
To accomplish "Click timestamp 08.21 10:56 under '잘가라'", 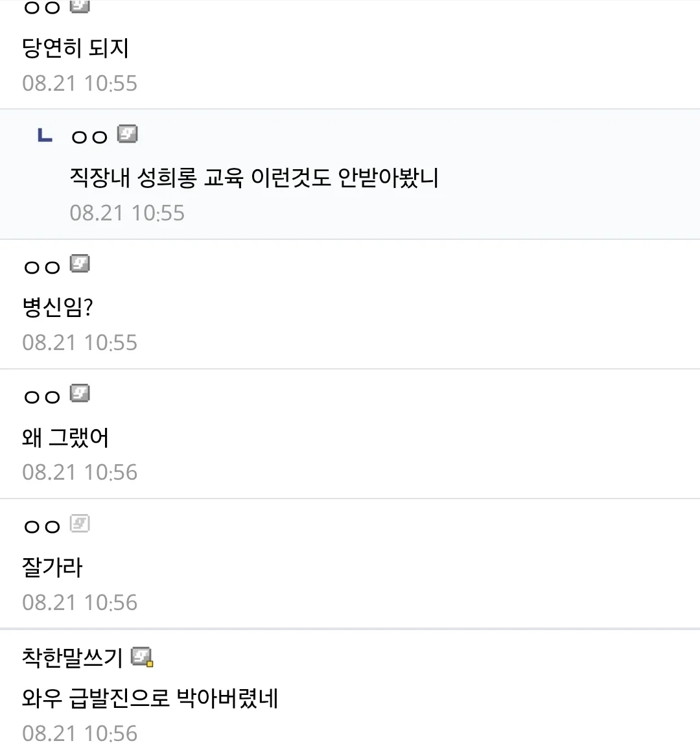I will [80, 602].
